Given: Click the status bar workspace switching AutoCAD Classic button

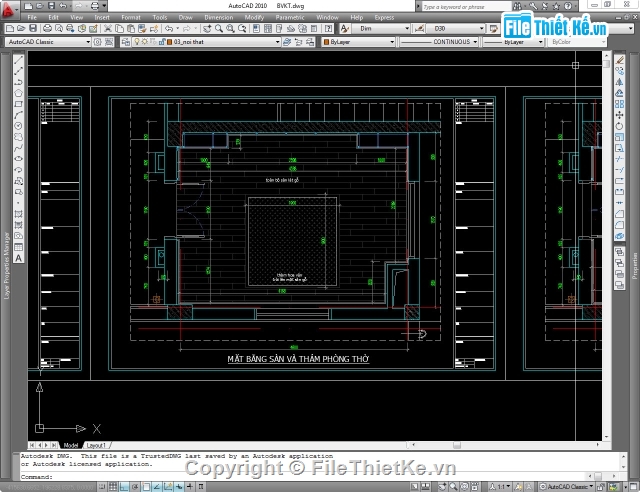Looking at the screenshot, I should click(x=567, y=487).
